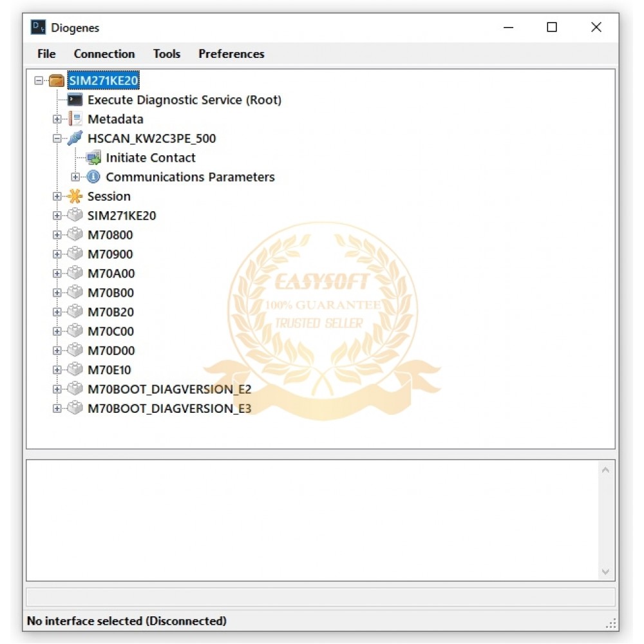Screen dimensions: 644x644
Task: Expand the M70BOOT_DIAGVERSION_E2 node
Action: (57, 390)
